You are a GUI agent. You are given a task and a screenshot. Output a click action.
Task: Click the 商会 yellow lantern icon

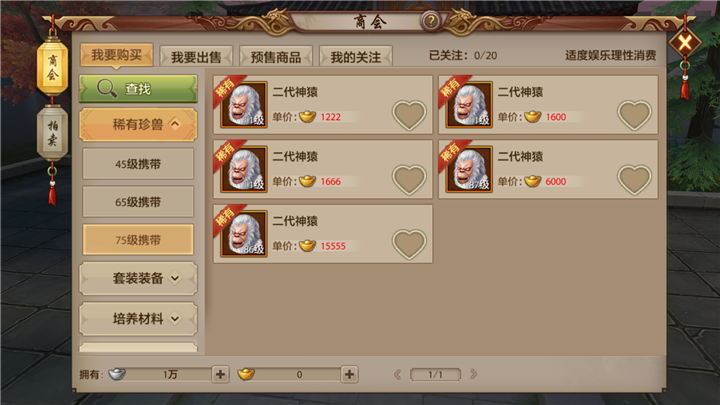click(x=52, y=67)
